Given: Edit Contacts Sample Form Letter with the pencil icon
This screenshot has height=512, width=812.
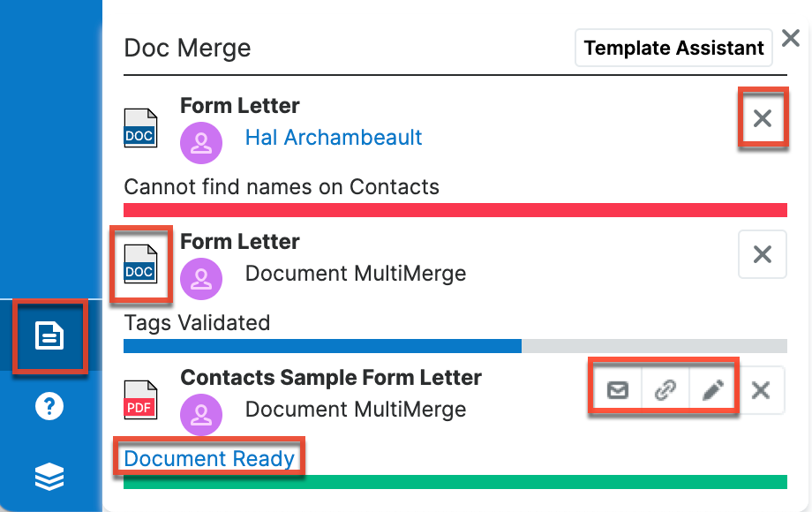Looking at the screenshot, I should pyautogui.click(x=714, y=389).
